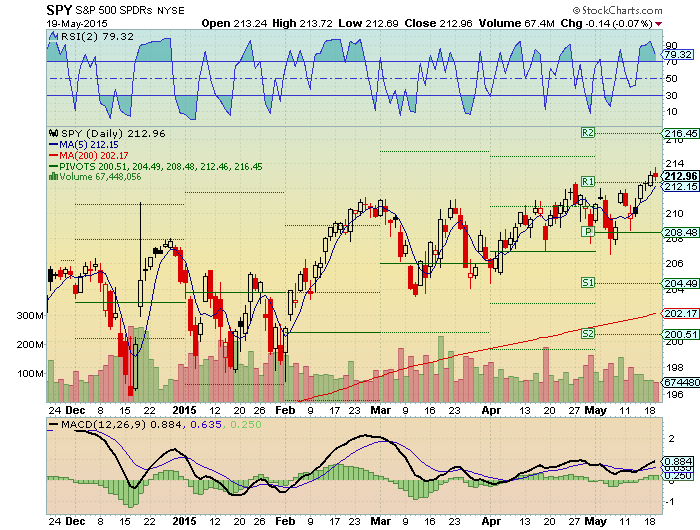Click the red down arrow beside Chg
700x530 pixels.
point(659,24)
